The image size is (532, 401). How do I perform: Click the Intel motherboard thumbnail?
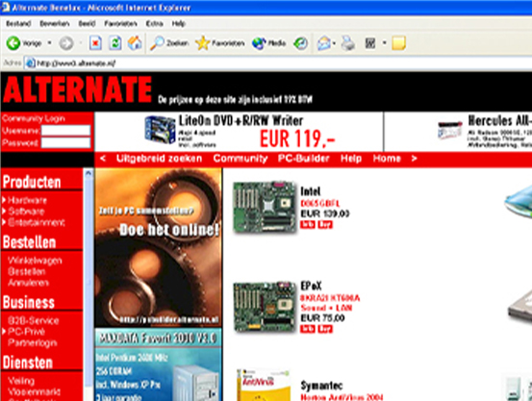(x=265, y=208)
